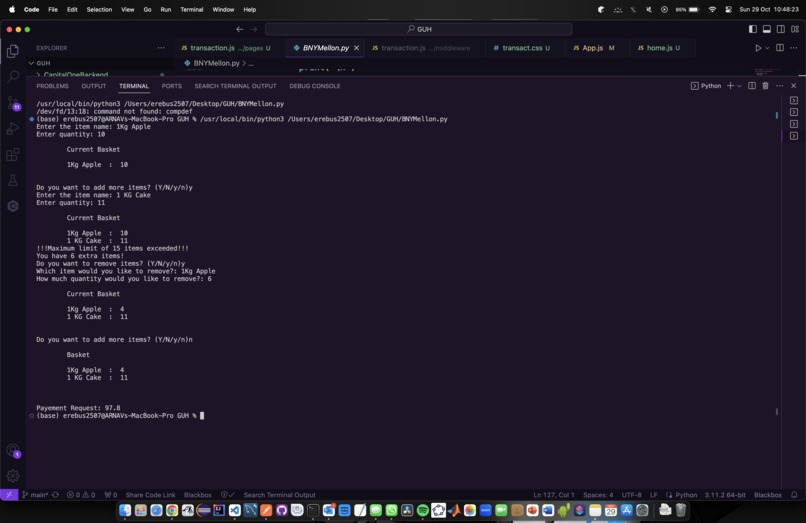This screenshot has height=523, width=806.
Task: Click the Python terminal label in panel
Action: [x=706, y=86]
